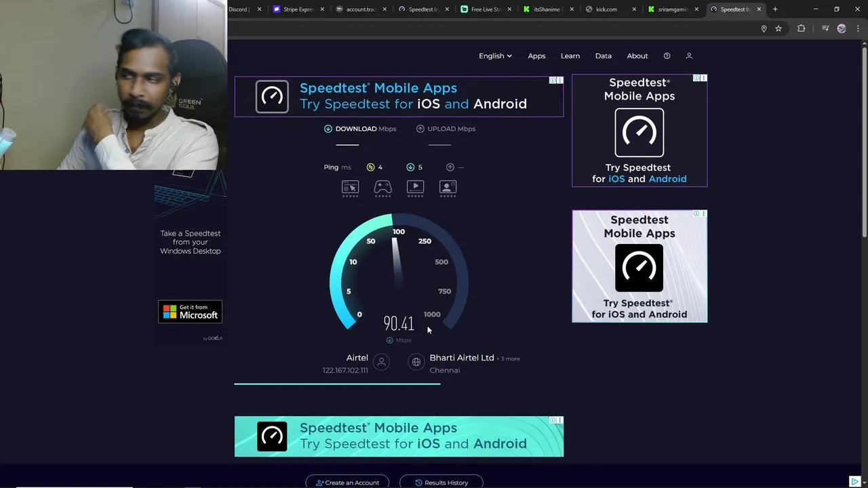Click the bottom teal Speedtest Mobile Apps banner
This screenshot has width=868, height=488.
tap(399, 436)
